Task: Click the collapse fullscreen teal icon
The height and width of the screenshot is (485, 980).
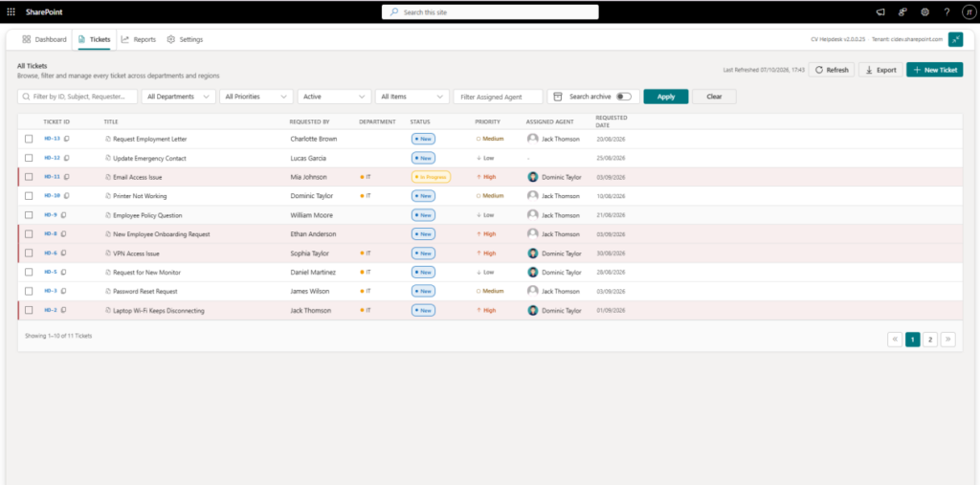Action: click(x=956, y=39)
